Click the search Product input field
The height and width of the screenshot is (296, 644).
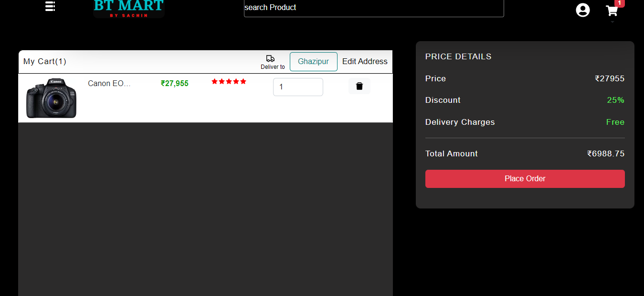tap(374, 8)
